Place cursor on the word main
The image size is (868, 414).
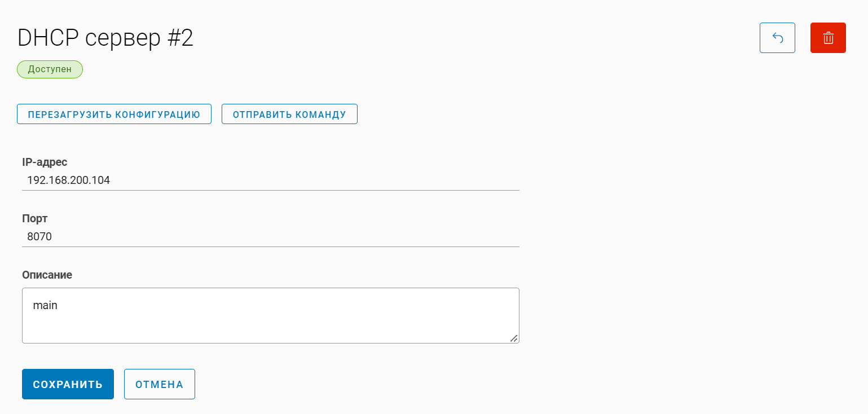[x=45, y=306]
